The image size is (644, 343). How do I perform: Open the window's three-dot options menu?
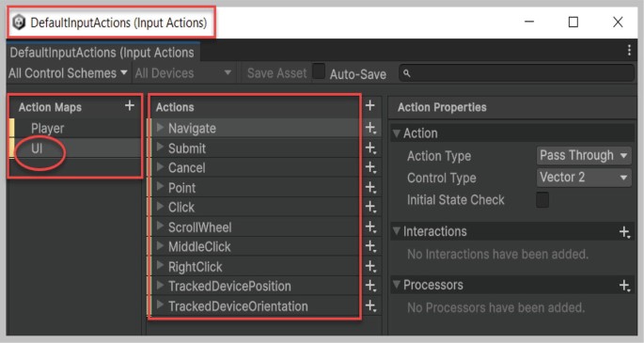[x=629, y=50]
